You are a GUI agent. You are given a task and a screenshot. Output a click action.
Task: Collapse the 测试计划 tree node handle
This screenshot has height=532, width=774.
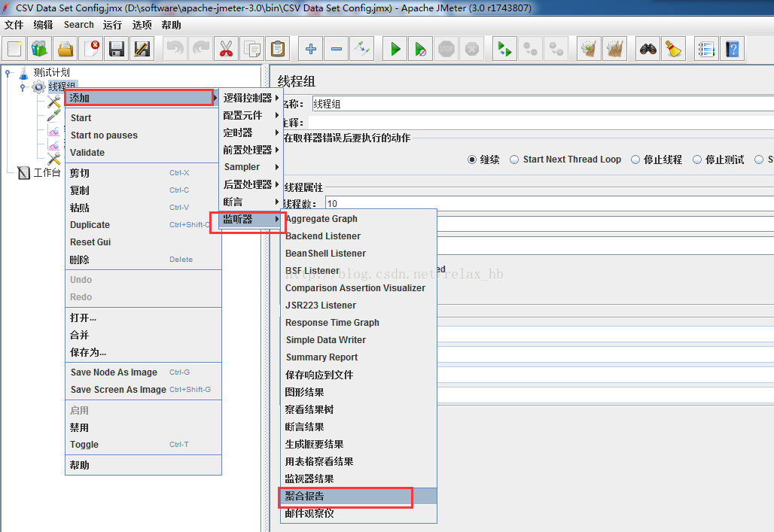click(x=8, y=73)
